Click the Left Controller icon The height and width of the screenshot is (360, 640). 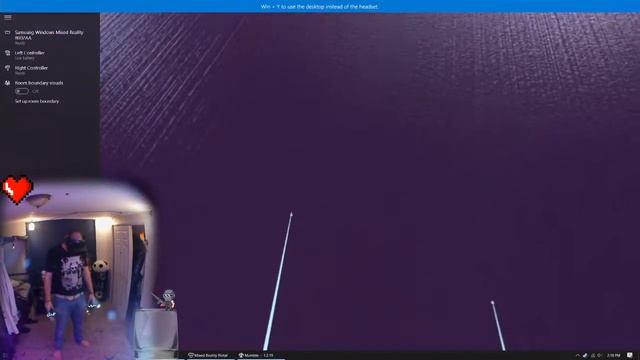7,53
